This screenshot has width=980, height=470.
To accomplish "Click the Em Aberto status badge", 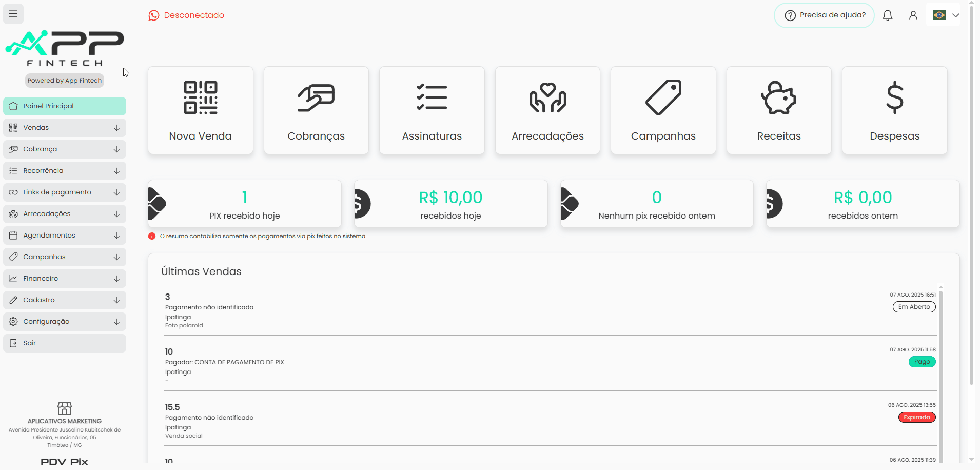I will pyautogui.click(x=914, y=307).
